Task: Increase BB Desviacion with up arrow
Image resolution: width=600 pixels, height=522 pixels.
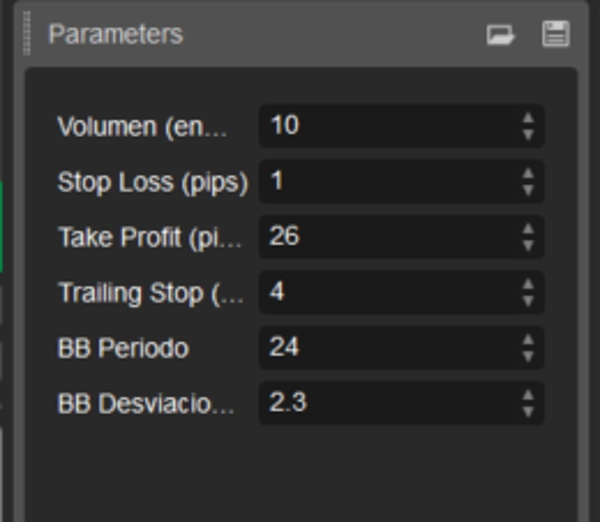Action: pos(528,396)
